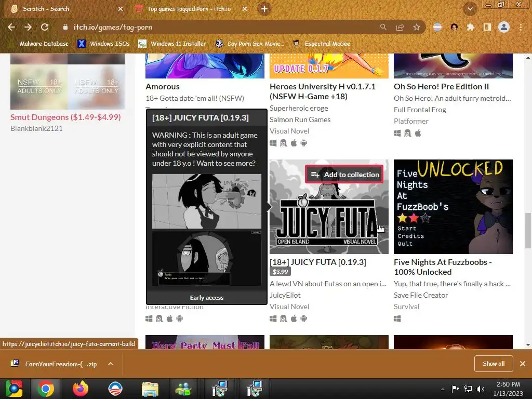Close the itch.io Top games tab

pos(245,9)
